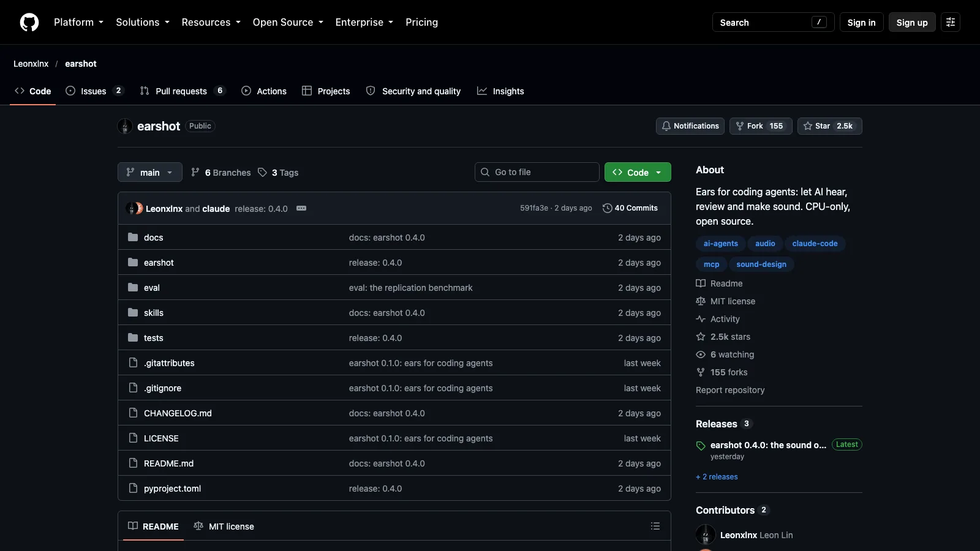The height and width of the screenshot is (551, 980).
Task: Expand commit message details ellipsis
Action: pyautogui.click(x=301, y=208)
